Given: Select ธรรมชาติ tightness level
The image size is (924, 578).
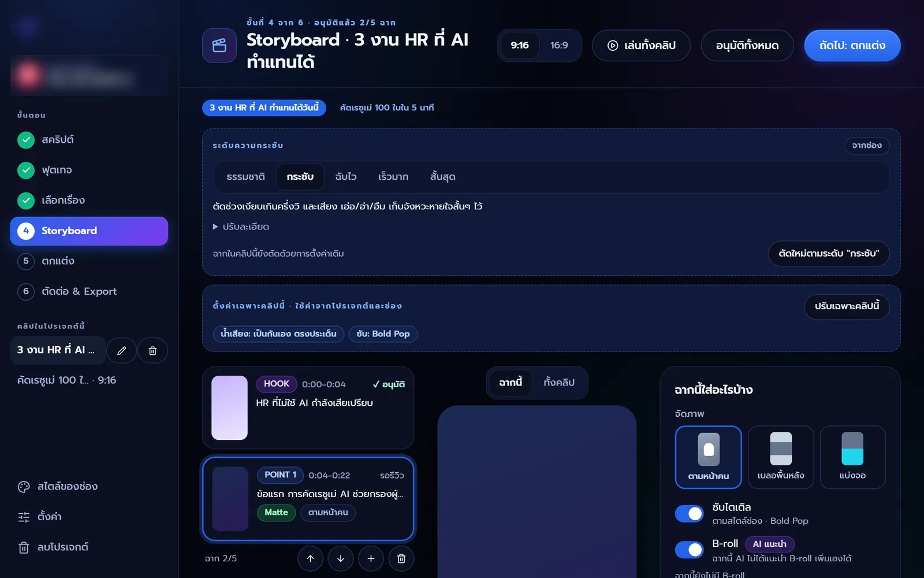Looking at the screenshot, I should (245, 177).
